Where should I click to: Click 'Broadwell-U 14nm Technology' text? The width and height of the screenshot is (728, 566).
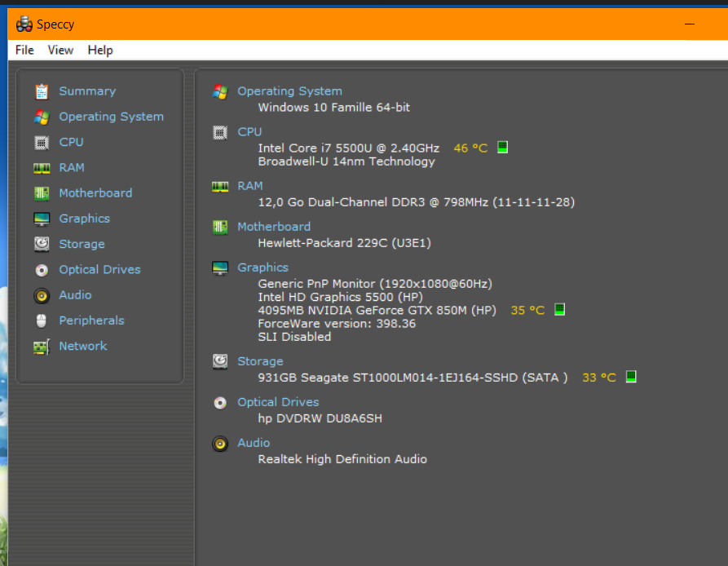(x=346, y=161)
